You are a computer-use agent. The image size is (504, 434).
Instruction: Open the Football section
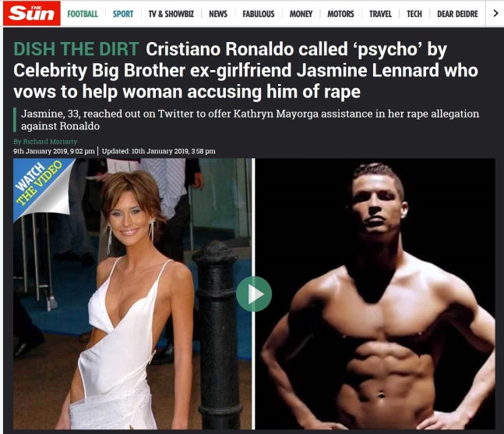tap(83, 14)
